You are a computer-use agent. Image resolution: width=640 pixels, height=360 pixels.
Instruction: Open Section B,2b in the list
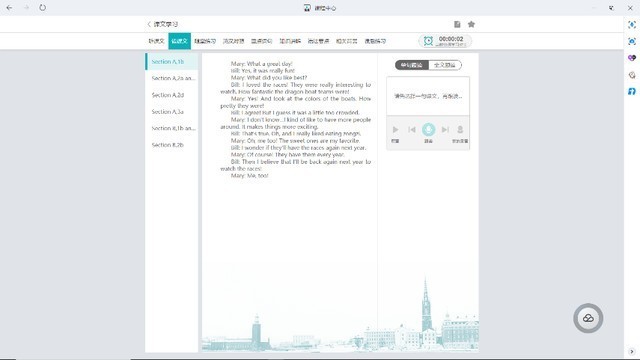(x=172, y=145)
